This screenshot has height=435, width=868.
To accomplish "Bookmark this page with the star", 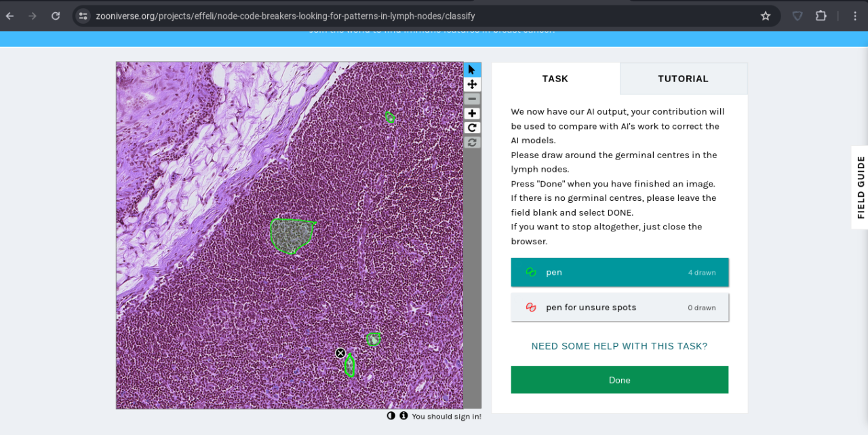I will [x=766, y=16].
